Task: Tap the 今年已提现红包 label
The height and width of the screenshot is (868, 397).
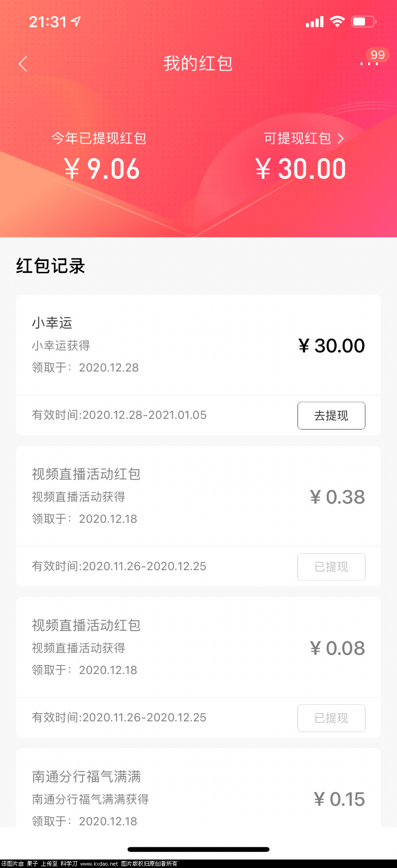Action: 99,138
